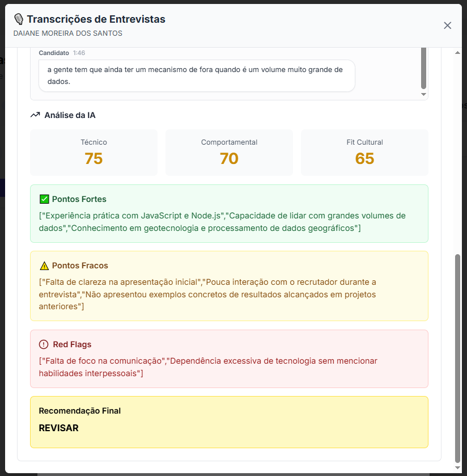Click the transcript scrollbar on the right
Image resolution: width=467 pixels, height=476 pixels.
423,68
